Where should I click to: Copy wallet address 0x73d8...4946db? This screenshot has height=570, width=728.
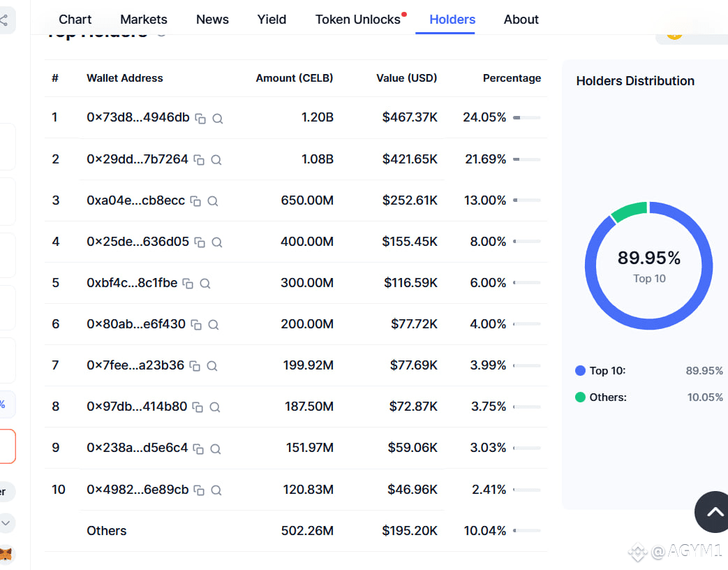pyautogui.click(x=200, y=119)
